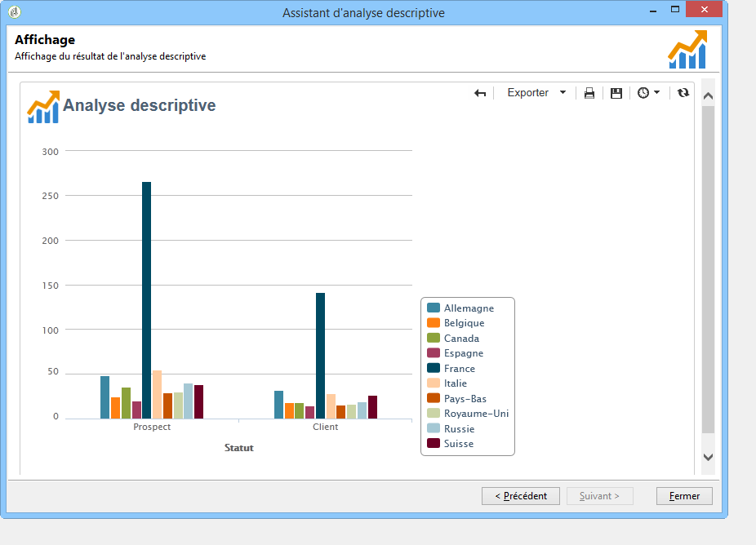
Task: Click the Belgique legend color swatch
Action: 434,322
